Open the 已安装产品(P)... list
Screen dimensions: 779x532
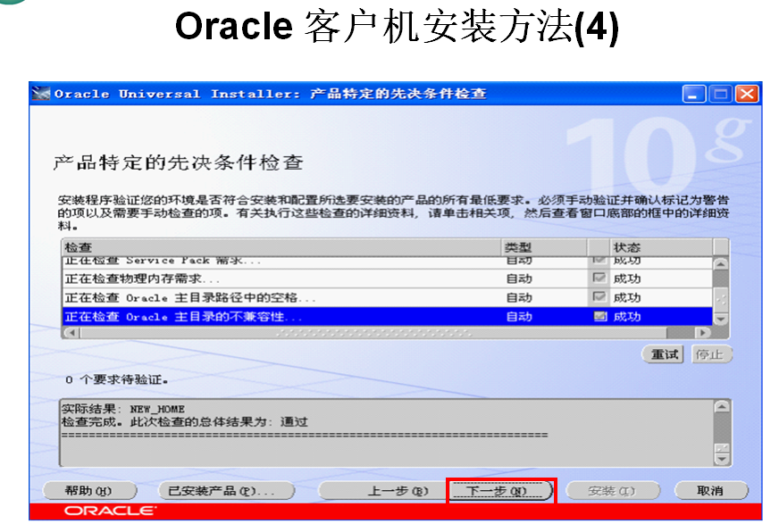pyautogui.click(x=226, y=491)
